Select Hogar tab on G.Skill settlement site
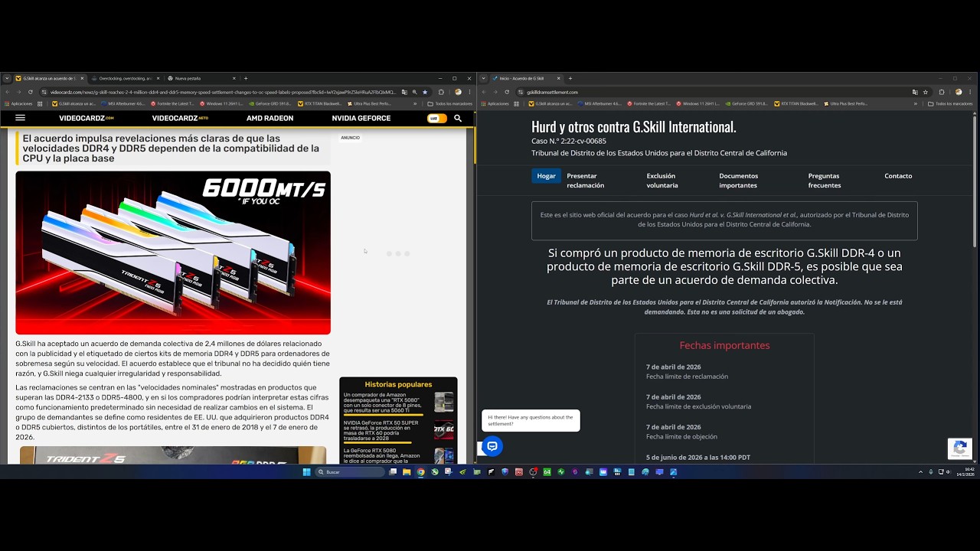The image size is (980, 551). 546,176
